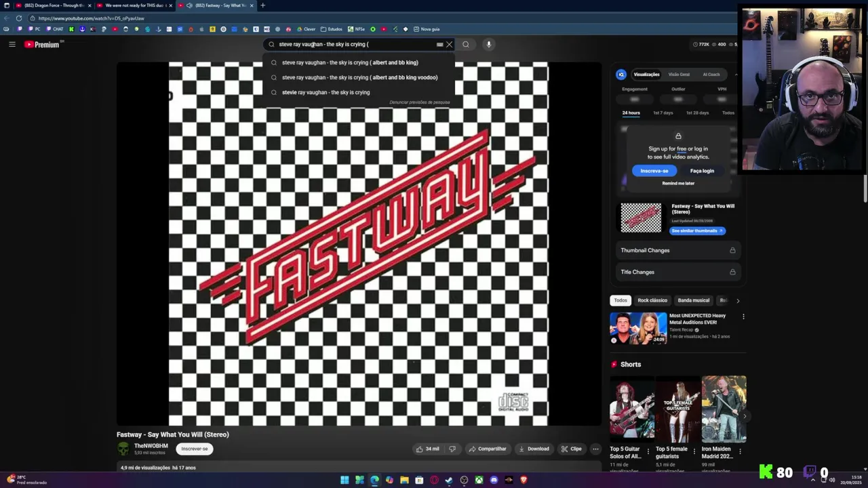Collapse vidIQ panel with the chevron
868x488 pixels.
[x=736, y=75]
